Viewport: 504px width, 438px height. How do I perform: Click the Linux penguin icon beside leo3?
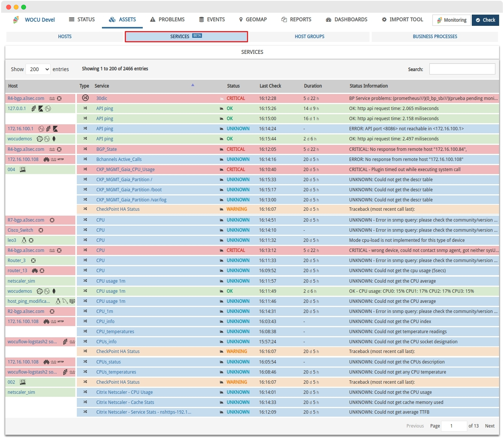click(x=24, y=240)
